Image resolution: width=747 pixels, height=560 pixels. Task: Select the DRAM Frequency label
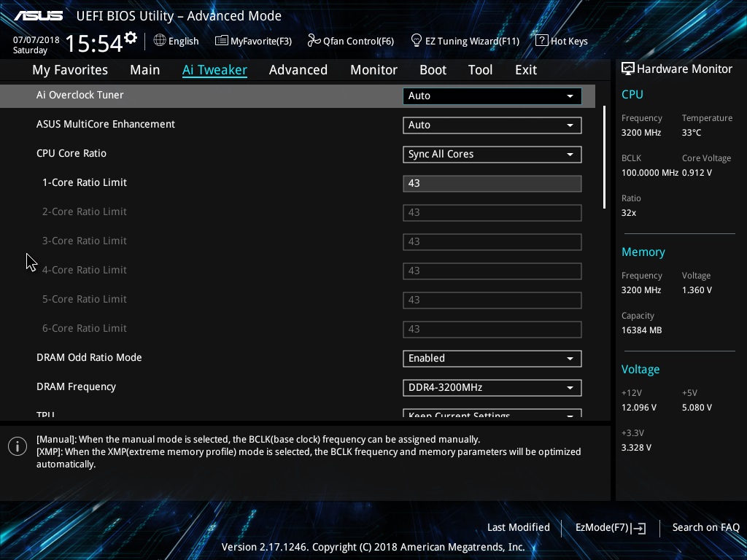coord(76,386)
